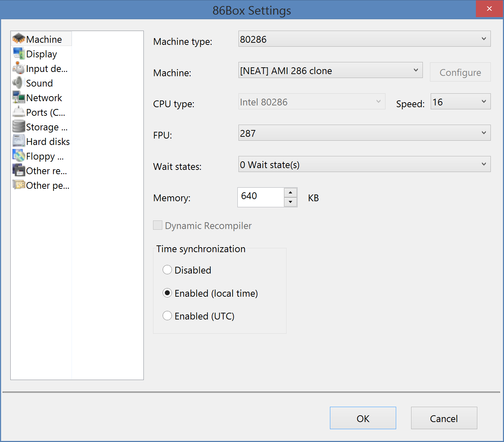Click inside the Memory value field

tap(260, 196)
